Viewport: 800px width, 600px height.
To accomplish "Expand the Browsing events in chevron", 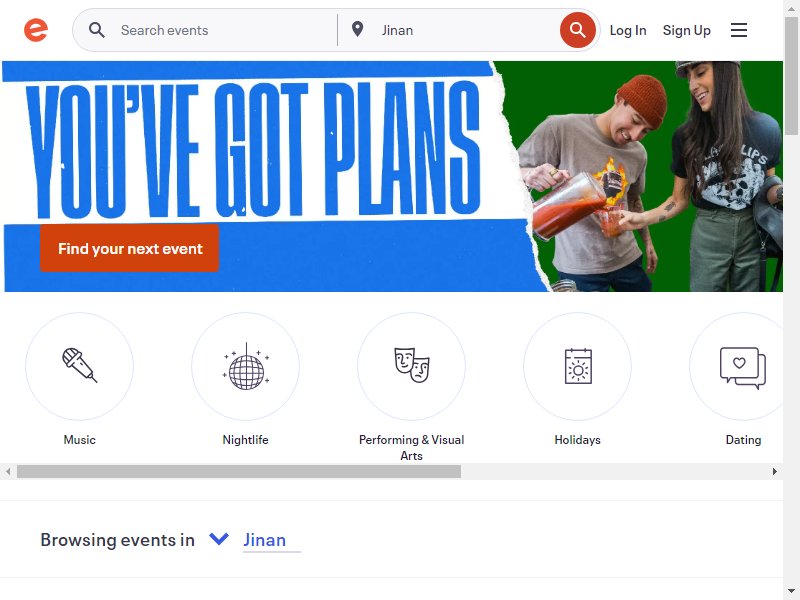I will pyautogui.click(x=219, y=539).
